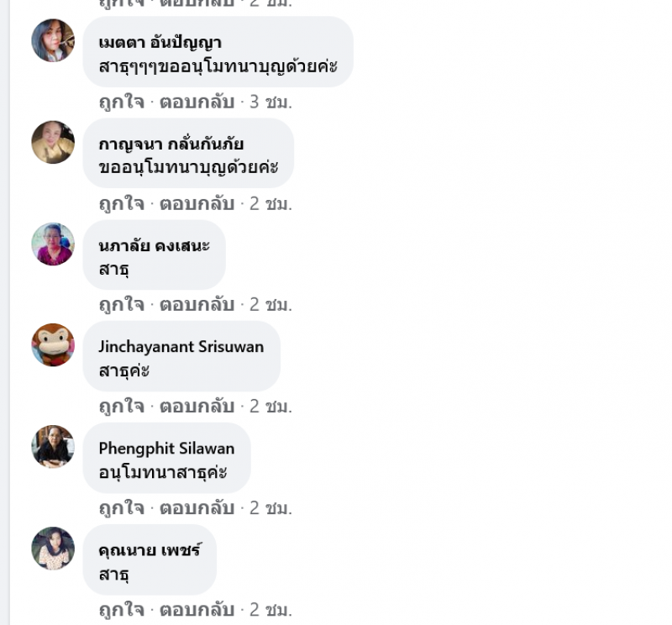The image size is (672, 625).
Task: Reply (ตอบกลับ) to เมตตา อันปัญญา's comment
Action: tap(197, 102)
